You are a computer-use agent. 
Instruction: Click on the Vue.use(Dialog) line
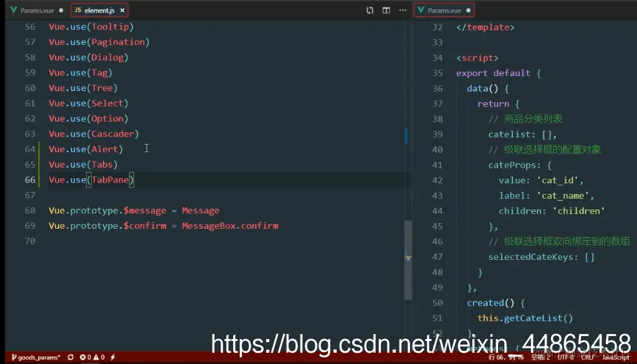point(89,57)
